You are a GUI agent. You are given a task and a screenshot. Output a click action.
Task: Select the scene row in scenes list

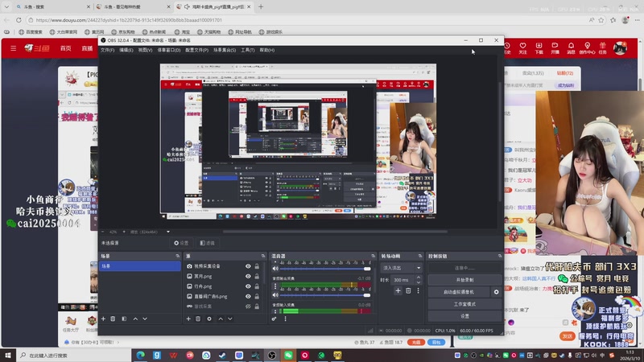139,266
